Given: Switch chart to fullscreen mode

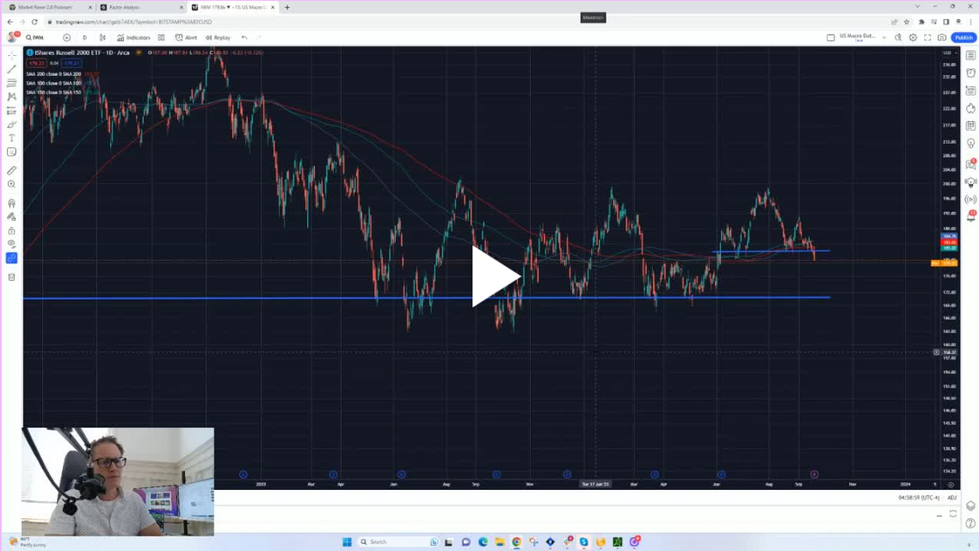Looking at the screenshot, I should tap(928, 38).
